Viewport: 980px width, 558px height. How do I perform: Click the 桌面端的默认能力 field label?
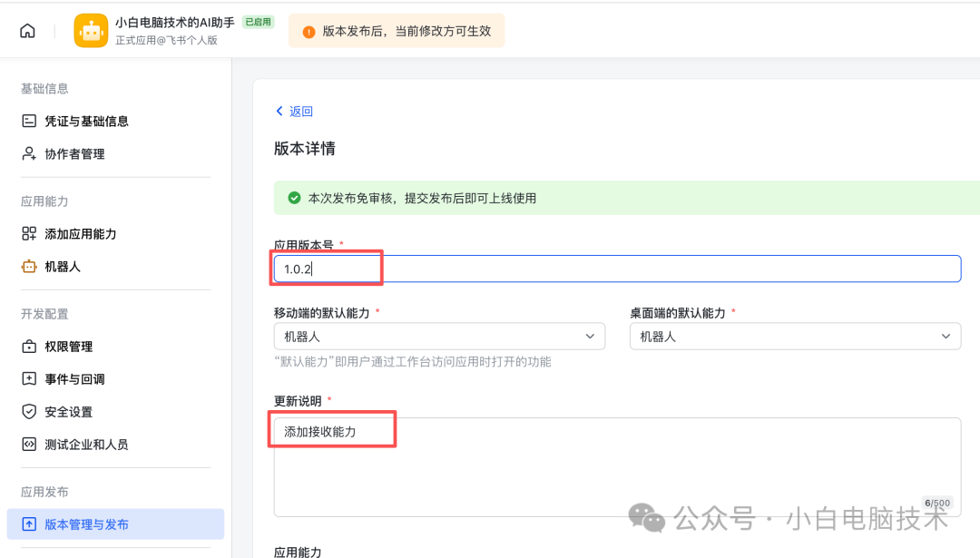(678, 313)
